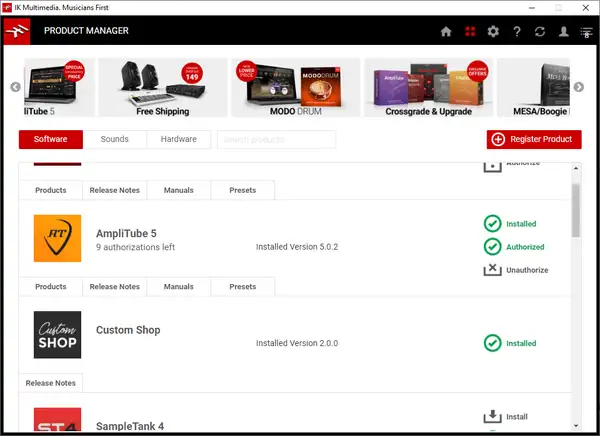Switch to the Software tab
The image size is (600, 436).
[x=51, y=139]
